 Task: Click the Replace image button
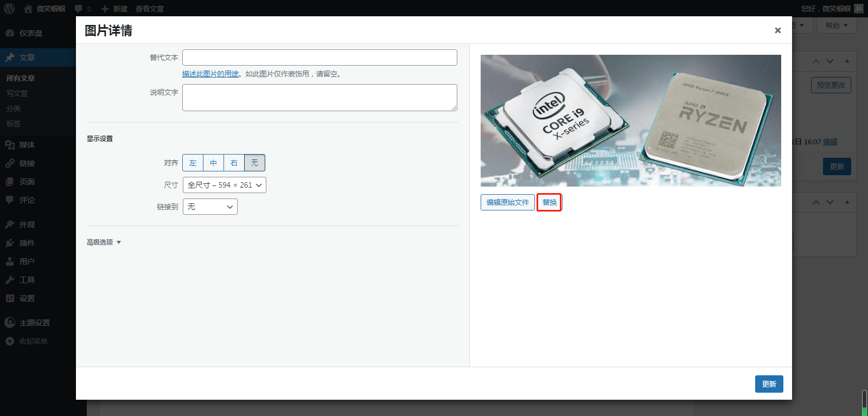(549, 202)
